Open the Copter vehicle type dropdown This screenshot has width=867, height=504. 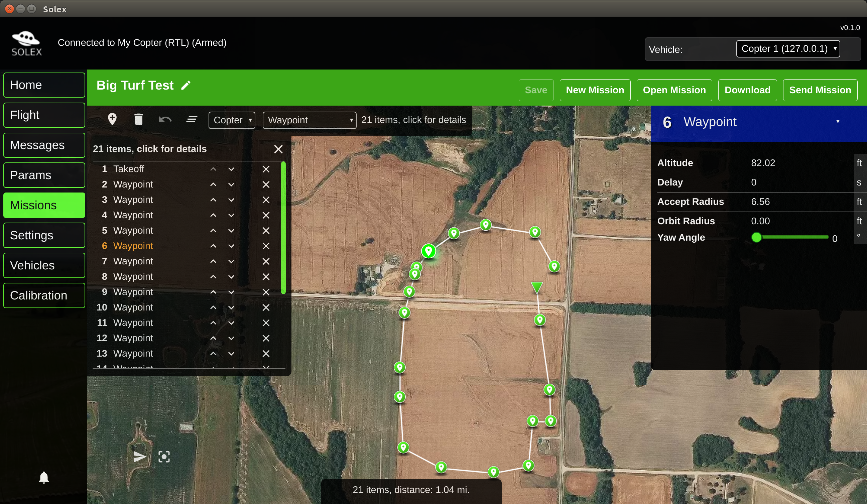pos(232,120)
